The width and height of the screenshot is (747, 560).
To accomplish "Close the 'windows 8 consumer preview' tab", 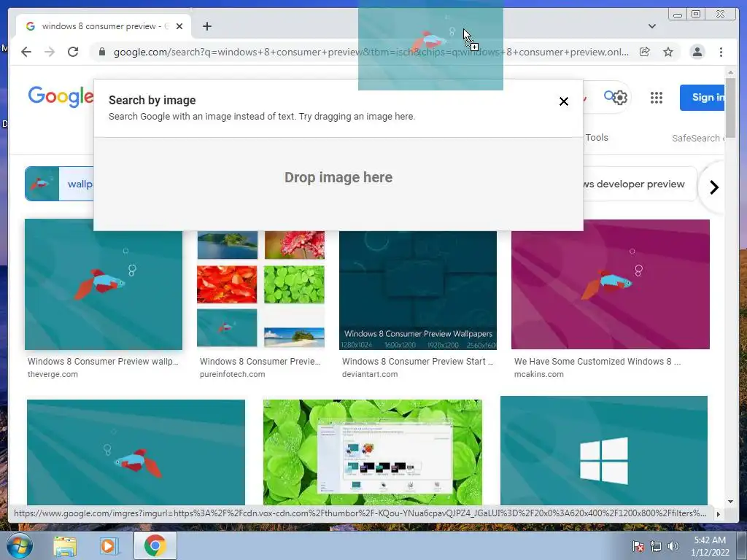I will [x=179, y=26].
